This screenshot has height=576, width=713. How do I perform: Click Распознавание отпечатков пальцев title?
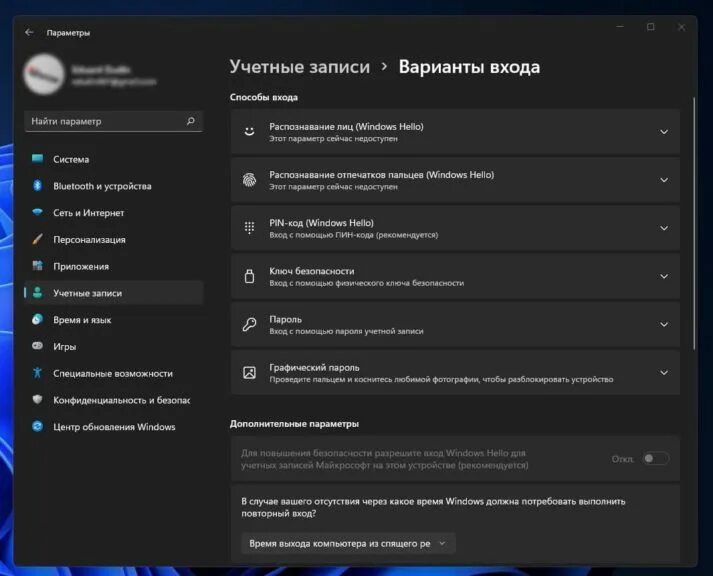click(382, 175)
